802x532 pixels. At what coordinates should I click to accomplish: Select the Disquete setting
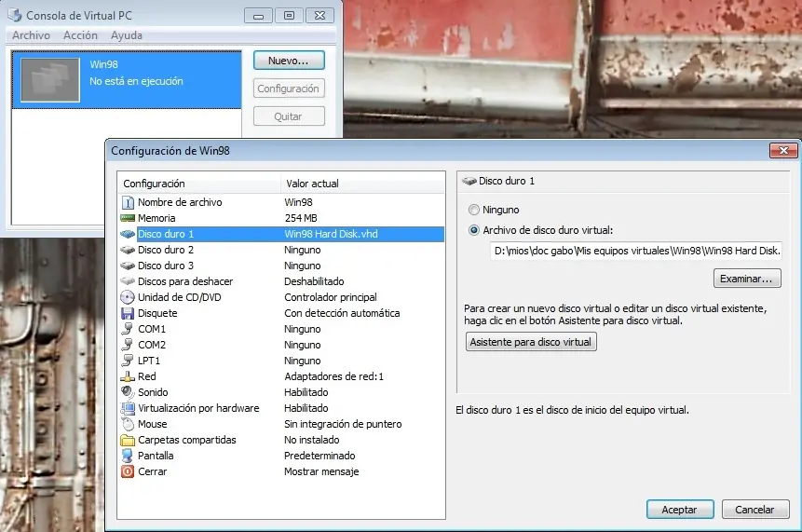[x=281, y=313]
